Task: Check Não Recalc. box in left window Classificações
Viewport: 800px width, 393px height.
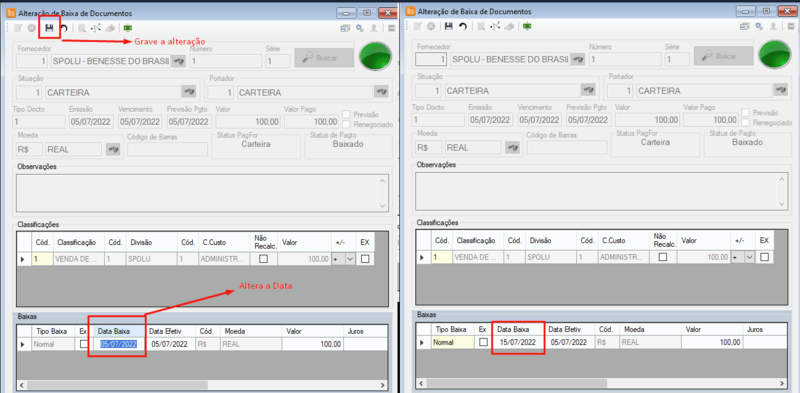Action: 263,259
